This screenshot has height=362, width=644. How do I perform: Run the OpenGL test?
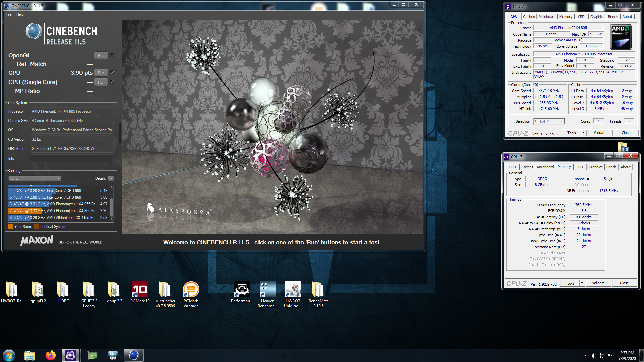pos(101,55)
